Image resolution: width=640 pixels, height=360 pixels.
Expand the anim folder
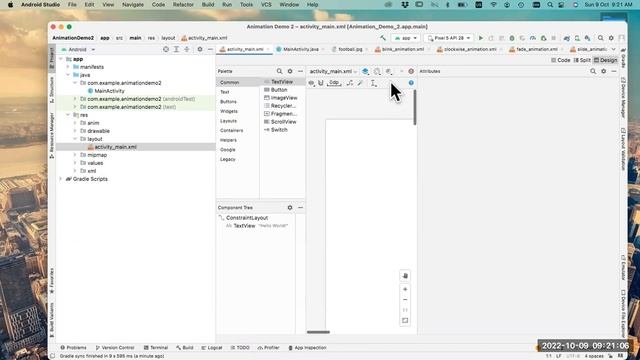75,123
